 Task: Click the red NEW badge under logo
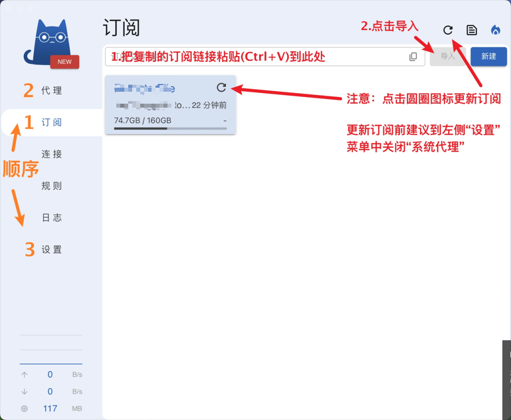pos(64,62)
